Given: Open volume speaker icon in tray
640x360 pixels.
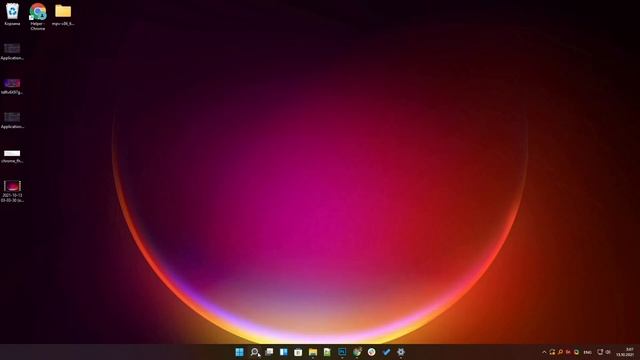Looking at the screenshot, I should coord(608,352).
